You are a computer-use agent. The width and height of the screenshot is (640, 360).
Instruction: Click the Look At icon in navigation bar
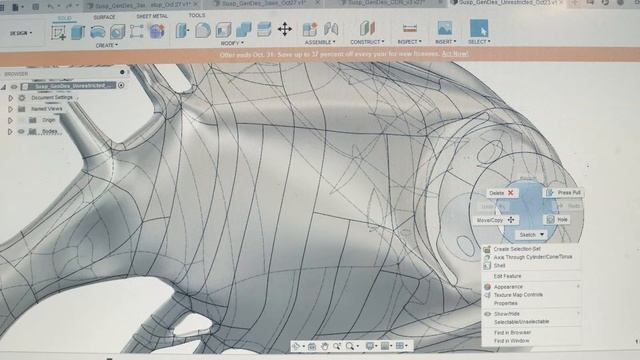tap(312, 347)
